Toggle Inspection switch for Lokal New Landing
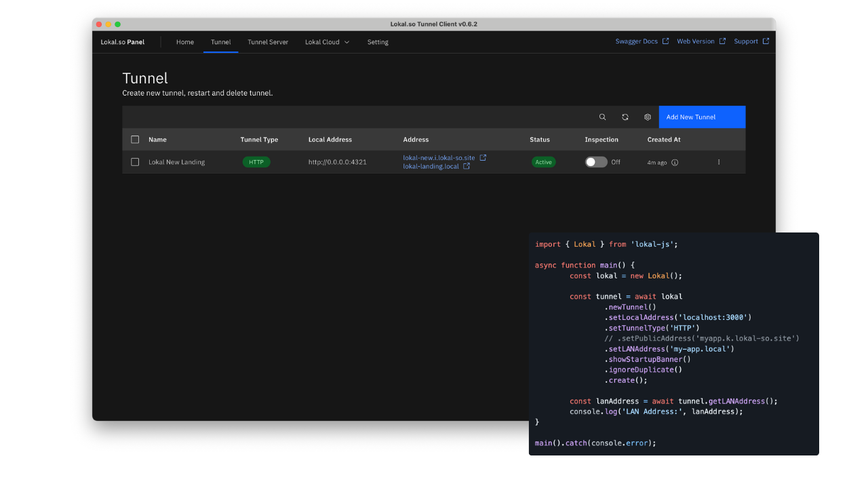 [x=596, y=162]
